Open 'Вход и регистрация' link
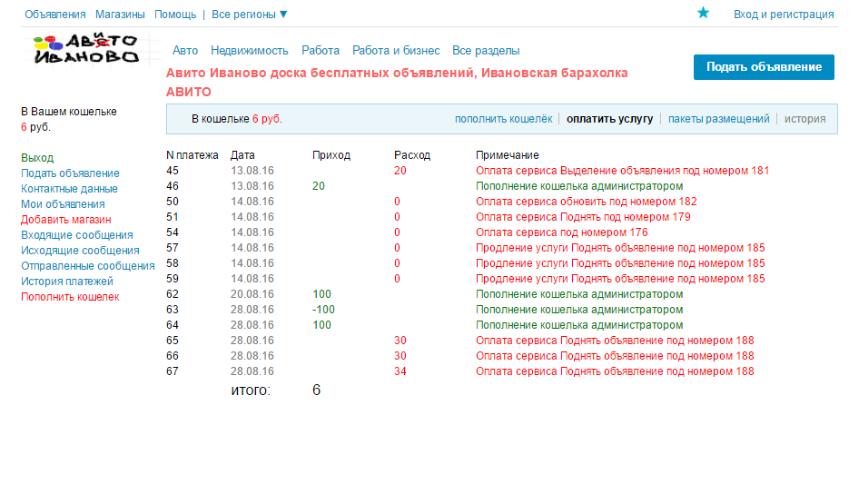Screen dimensions: 849x504 784,15
